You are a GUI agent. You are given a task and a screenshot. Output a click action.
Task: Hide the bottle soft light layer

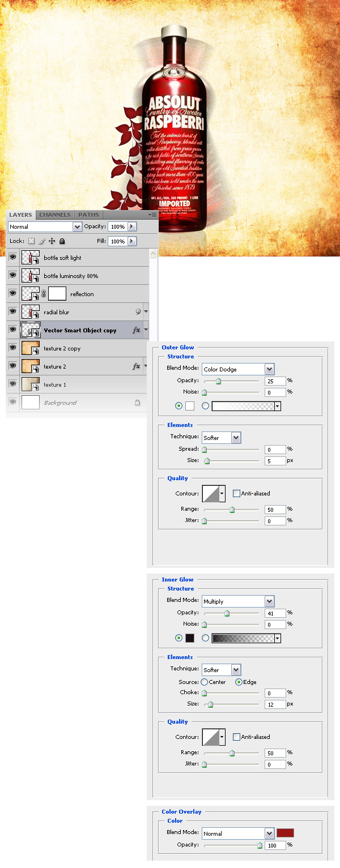click(12, 258)
